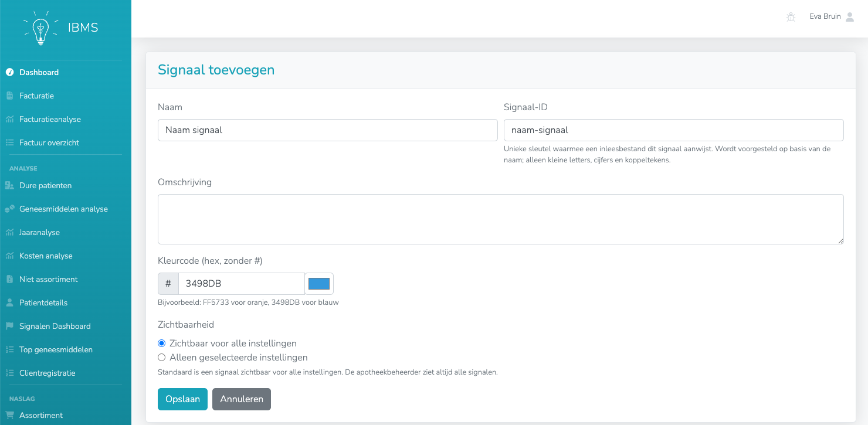Screen dimensions: 868x425
Task: Click the Assortiment shopping cart icon
Action: click(x=9, y=416)
